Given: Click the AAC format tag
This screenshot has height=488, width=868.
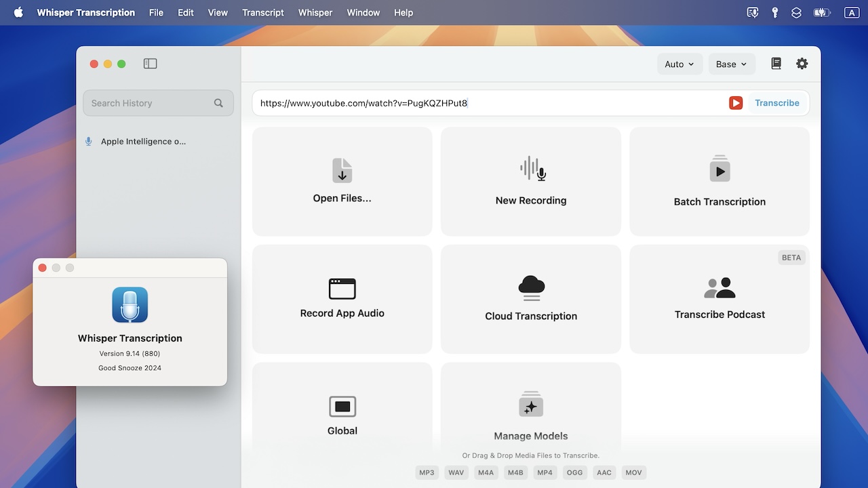Looking at the screenshot, I should click(x=604, y=472).
